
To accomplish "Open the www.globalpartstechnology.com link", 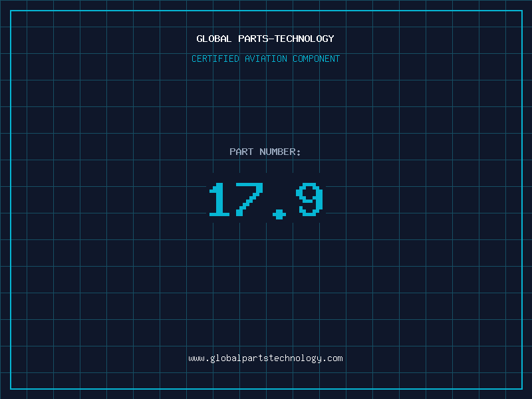I will pos(265,358).
